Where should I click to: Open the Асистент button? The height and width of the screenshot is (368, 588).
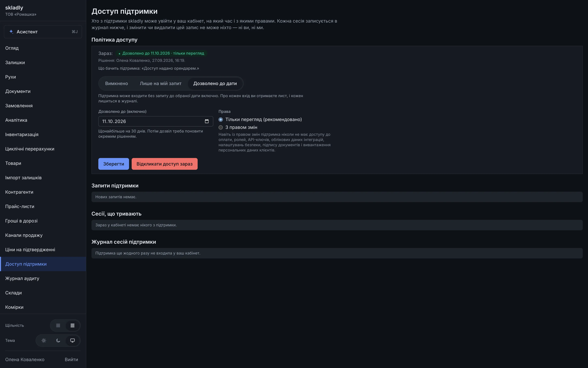click(x=43, y=32)
